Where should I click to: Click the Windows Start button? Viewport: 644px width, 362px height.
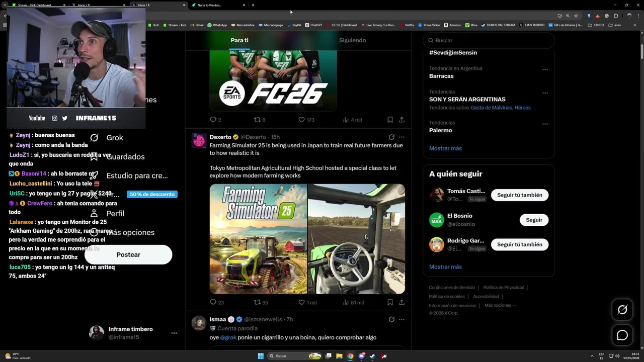click(261, 356)
